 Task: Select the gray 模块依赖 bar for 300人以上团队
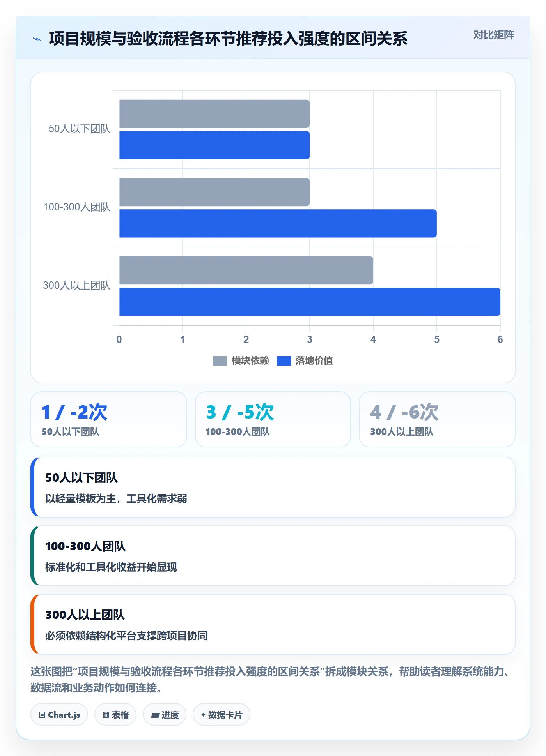pyautogui.click(x=246, y=270)
